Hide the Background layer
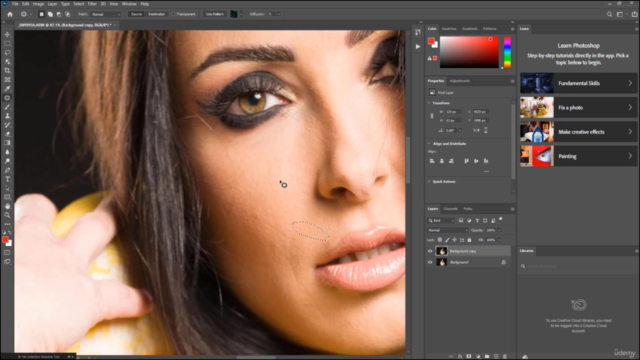Viewport: 640px width, 360px height. (x=430, y=262)
